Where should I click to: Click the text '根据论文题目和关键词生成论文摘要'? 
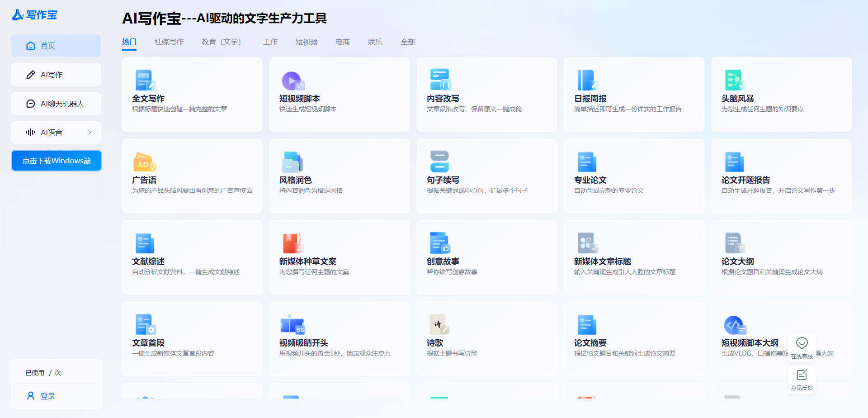(625, 353)
